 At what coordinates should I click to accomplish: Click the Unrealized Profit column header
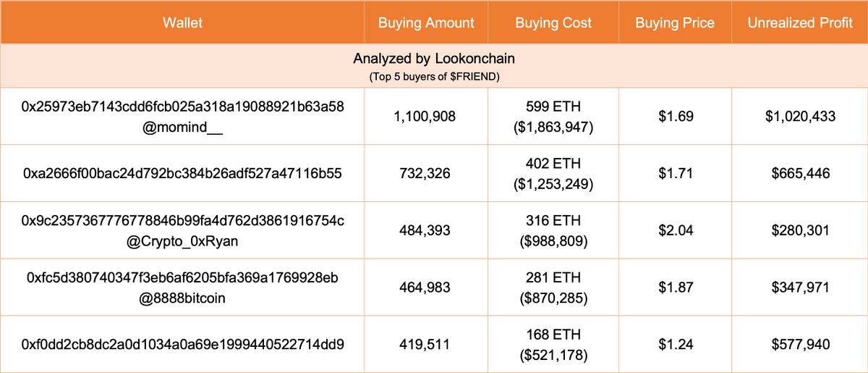pyautogui.click(x=801, y=22)
